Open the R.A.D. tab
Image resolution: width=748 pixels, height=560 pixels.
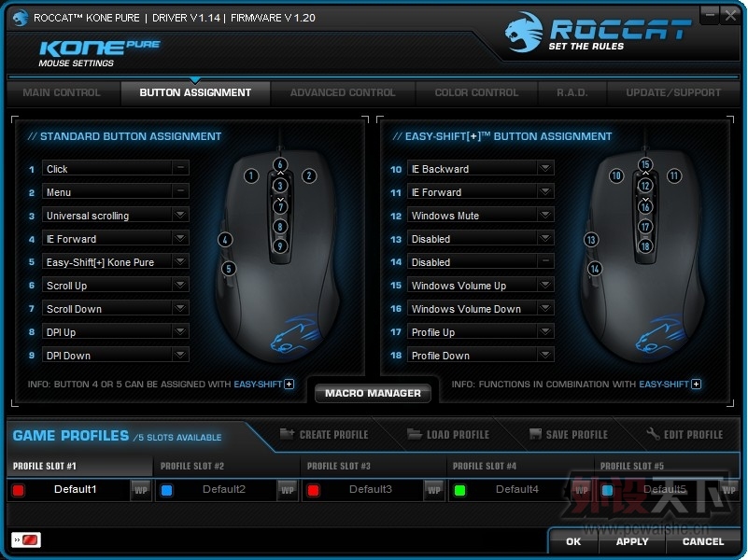click(x=572, y=93)
